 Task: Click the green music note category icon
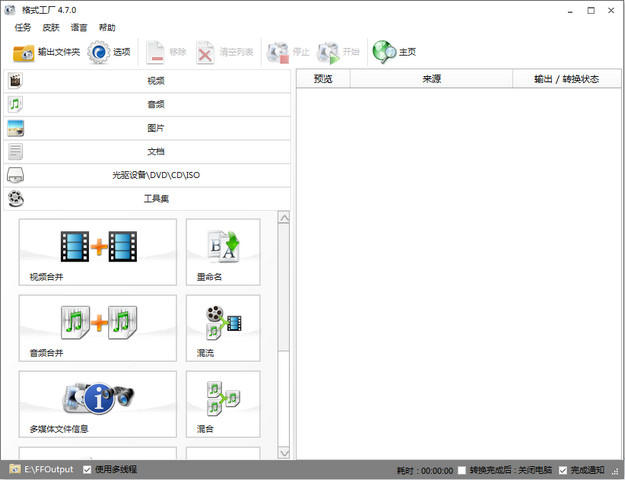[x=15, y=104]
